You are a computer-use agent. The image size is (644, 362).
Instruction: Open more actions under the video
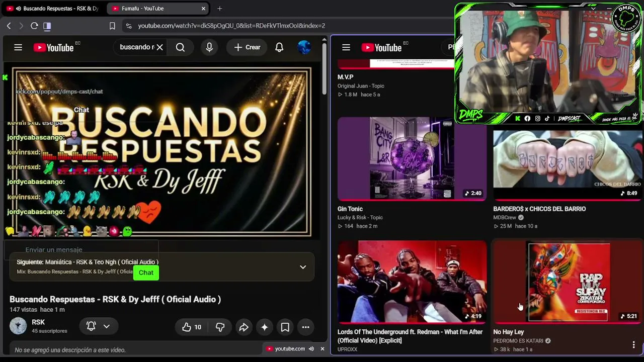pos(305,327)
